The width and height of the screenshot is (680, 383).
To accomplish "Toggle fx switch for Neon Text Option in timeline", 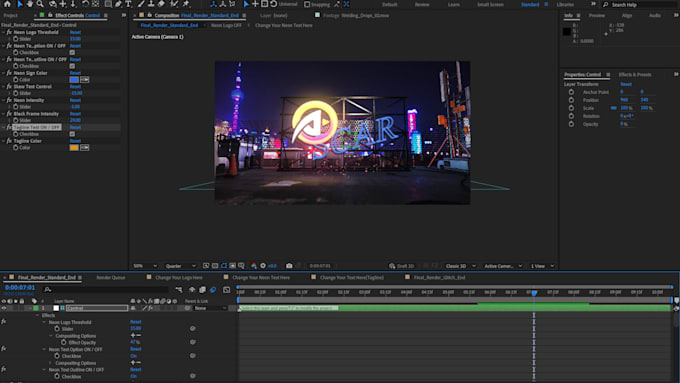I will [x=3, y=349].
